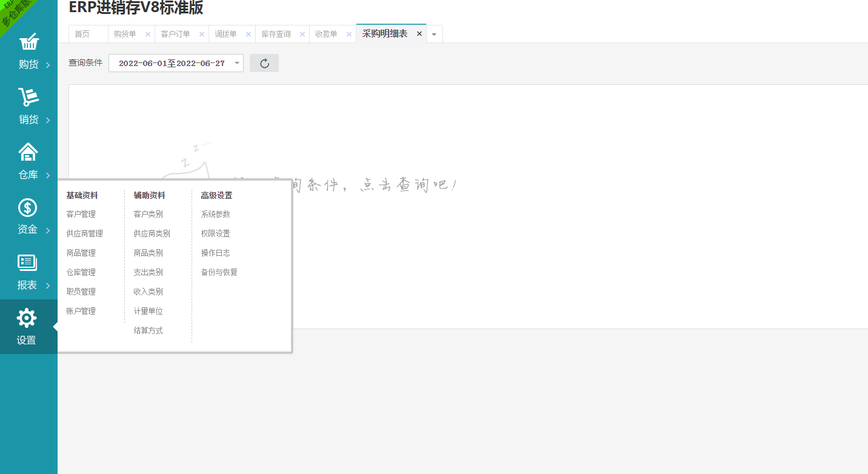The height and width of the screenshot is (474, 868).
Task: Open the 仓库 warehouse icon in sidebar
Action: click(x=28, y=152)
